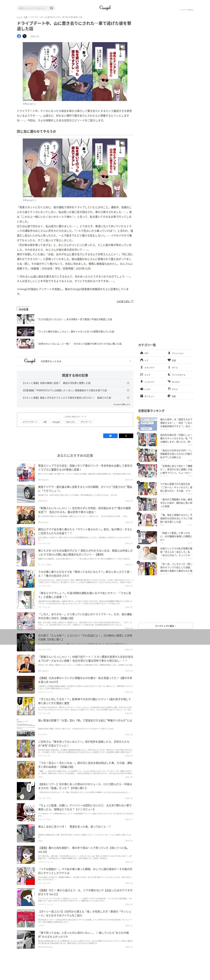
Task: Open the Googirl logo home link
Action: [x=105, y=8]
